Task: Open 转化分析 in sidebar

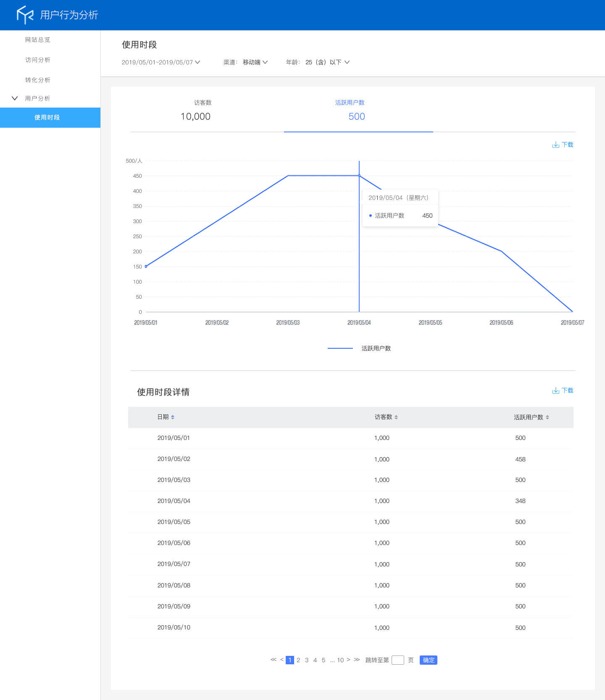Action: (37, 80)
